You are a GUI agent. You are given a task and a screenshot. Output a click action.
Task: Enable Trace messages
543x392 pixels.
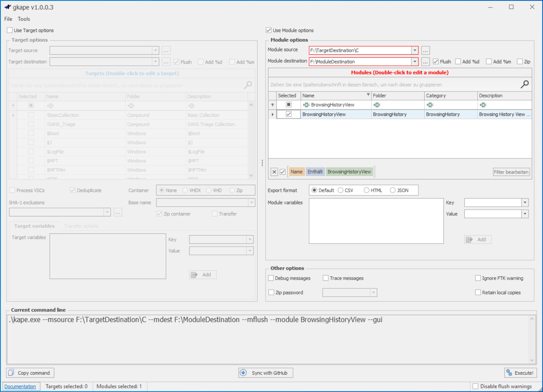[x=326, y=278]
